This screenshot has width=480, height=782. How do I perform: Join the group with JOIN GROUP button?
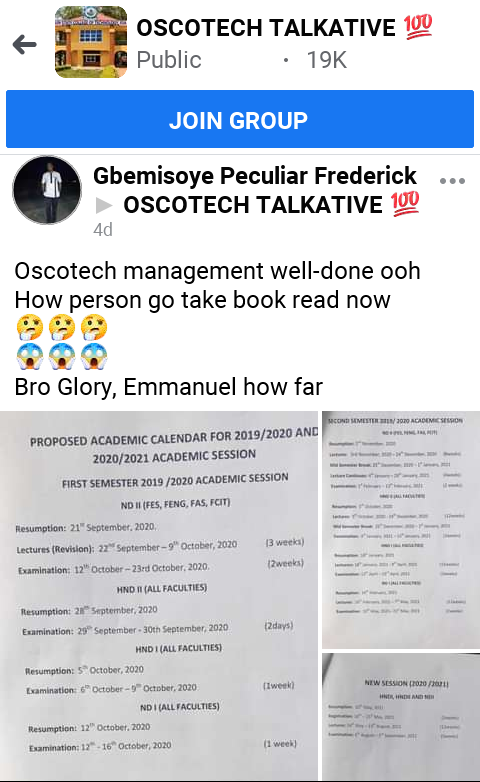[x=240, y=119]
